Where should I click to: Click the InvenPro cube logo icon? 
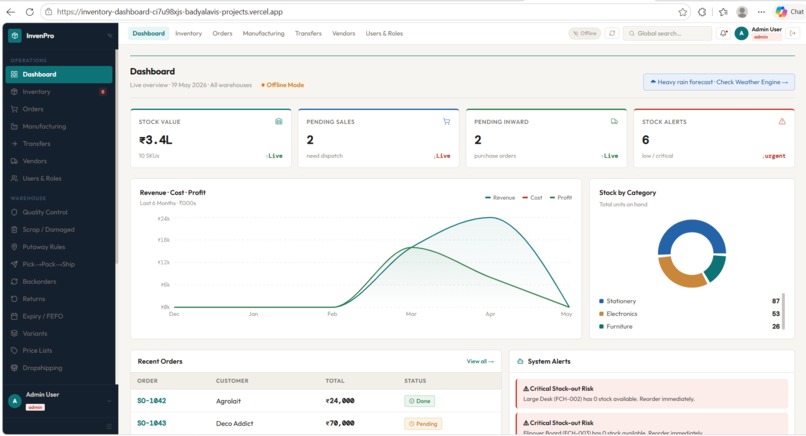pos(15,35)
